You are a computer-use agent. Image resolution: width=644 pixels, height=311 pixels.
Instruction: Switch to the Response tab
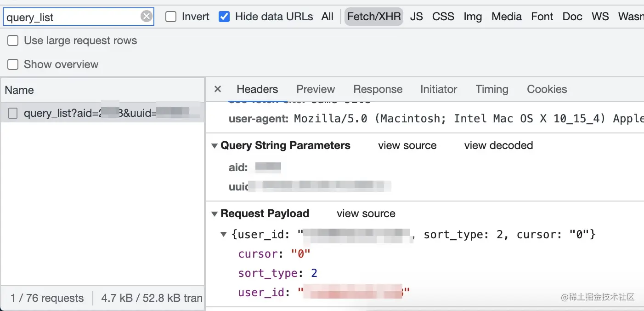point(378,89)
